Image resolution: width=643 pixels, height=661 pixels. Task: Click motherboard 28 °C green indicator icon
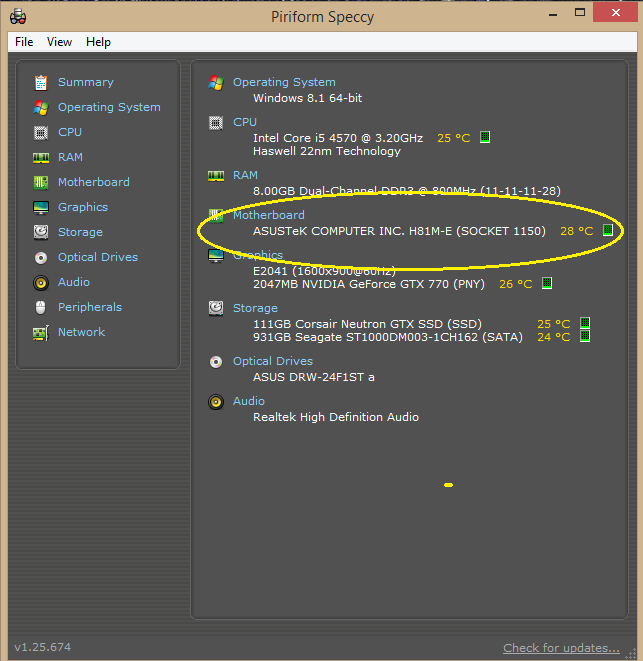pos(608,230)
